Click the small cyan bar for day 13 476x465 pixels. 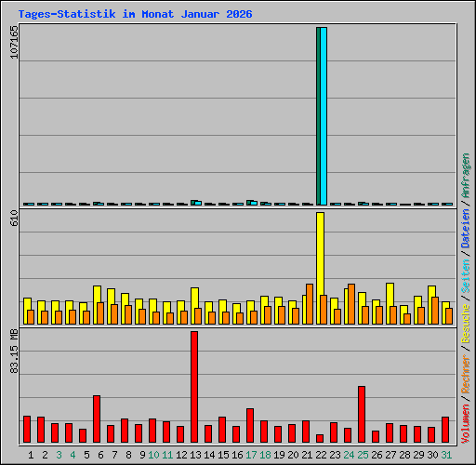[198, 203]
